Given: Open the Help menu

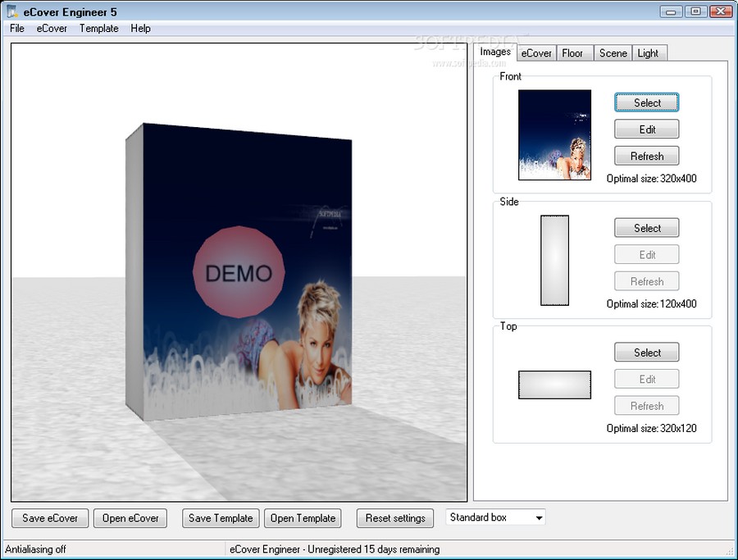Looking at the screenshot, I should pos(140,28).
